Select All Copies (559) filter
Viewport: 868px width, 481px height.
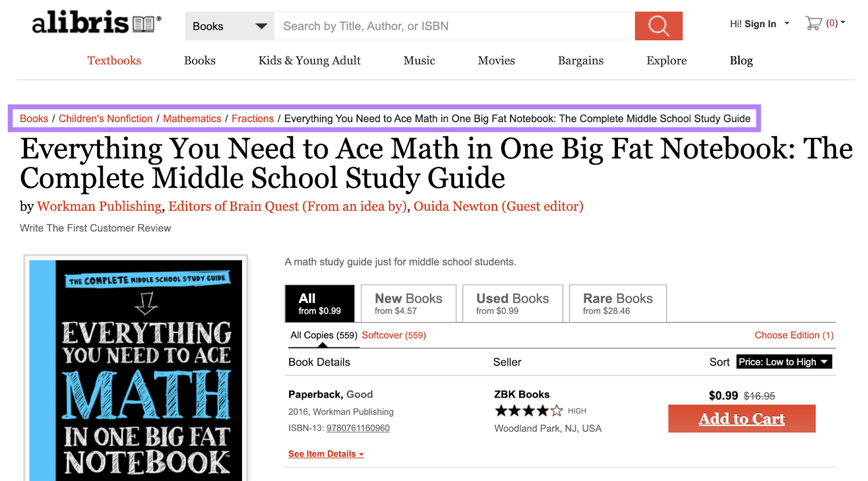click(x=324, y=336)
